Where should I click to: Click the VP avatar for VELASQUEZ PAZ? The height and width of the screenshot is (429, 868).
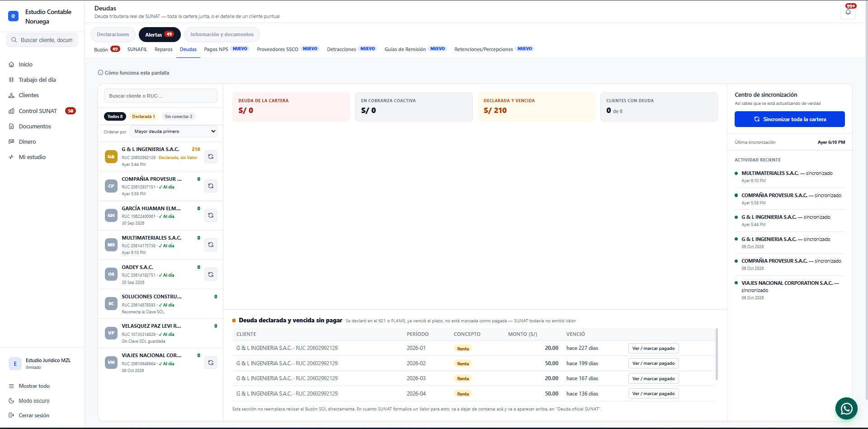pyautogui.click(x=111, y=333)
